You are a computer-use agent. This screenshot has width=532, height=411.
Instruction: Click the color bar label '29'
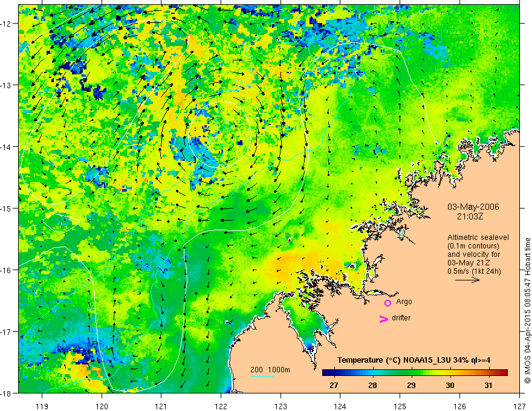[411, 386]
